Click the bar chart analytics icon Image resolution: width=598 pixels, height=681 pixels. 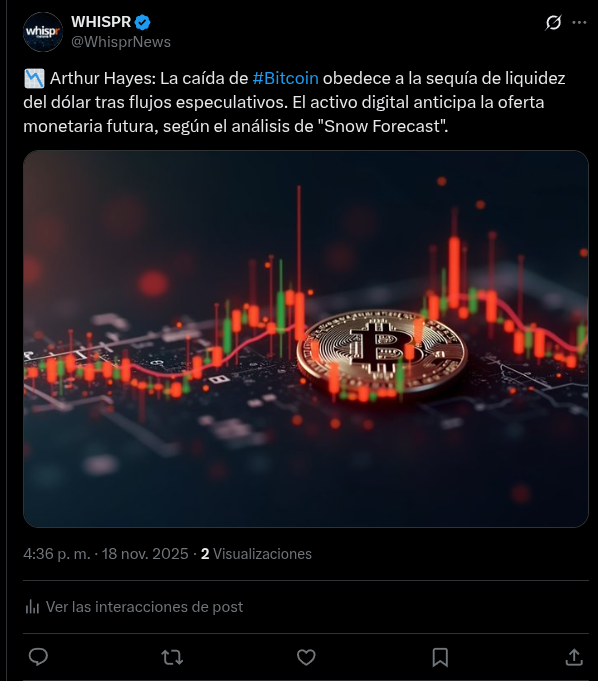[x=32, y=607]
